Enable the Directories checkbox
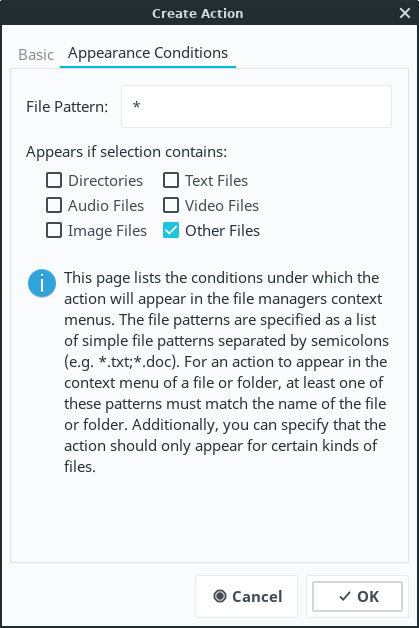Viewport: 419px width, 628px height. click(x=54, y=180)
